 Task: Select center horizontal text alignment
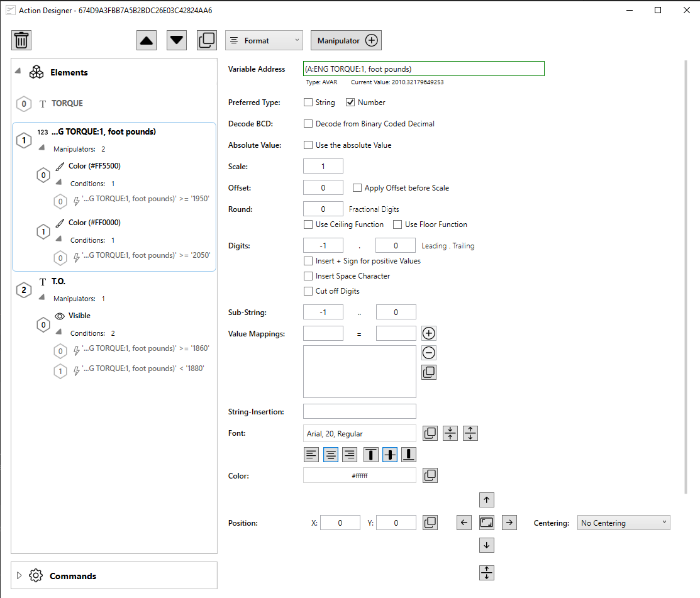[x=331, y=455]
